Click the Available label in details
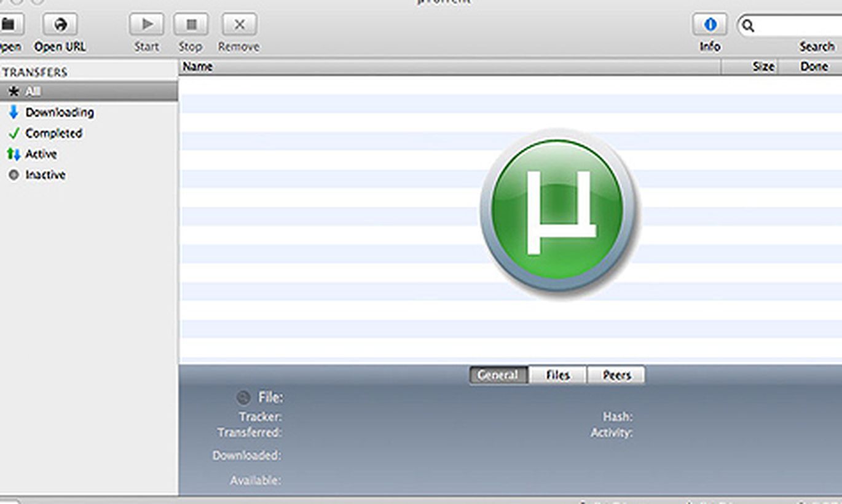 click(256, 480)
